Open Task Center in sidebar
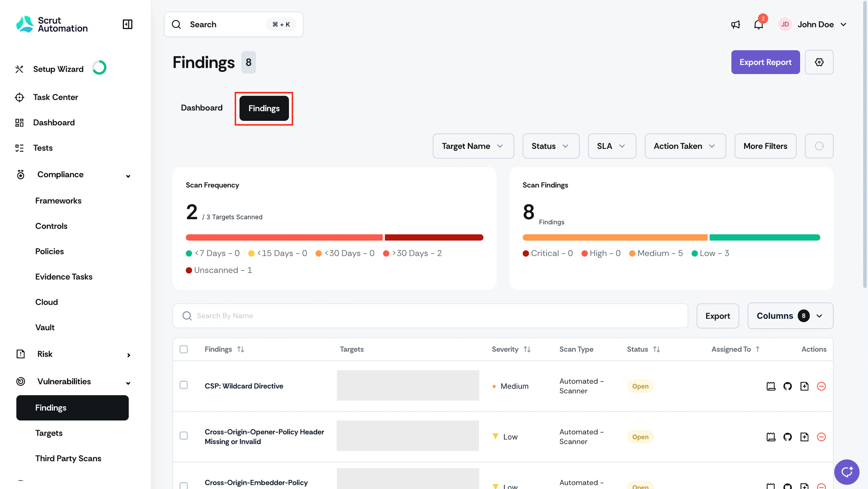This screenshot has height=489, width=868. pos(56,97)
